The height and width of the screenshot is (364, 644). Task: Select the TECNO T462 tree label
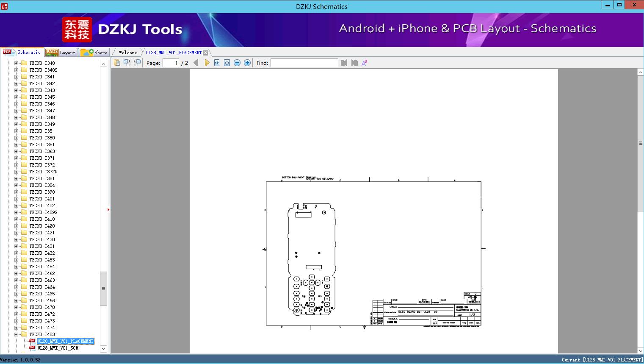[42, 273]
